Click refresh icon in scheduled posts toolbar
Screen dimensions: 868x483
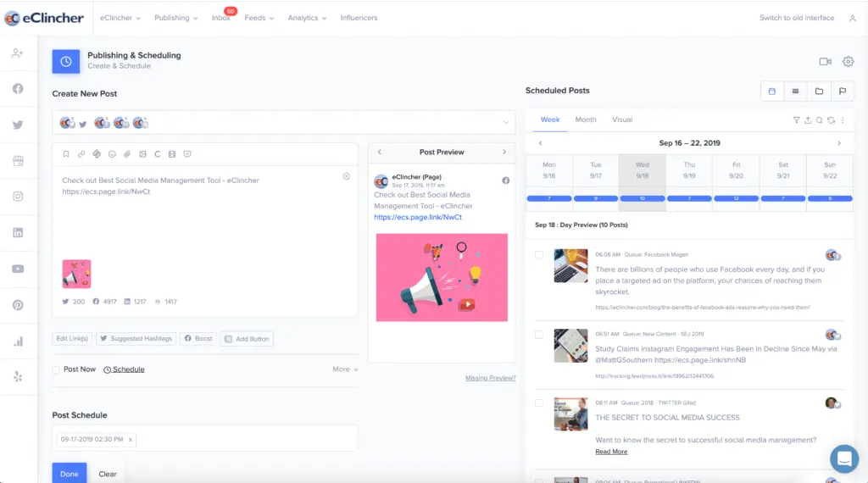pos(831,120)
